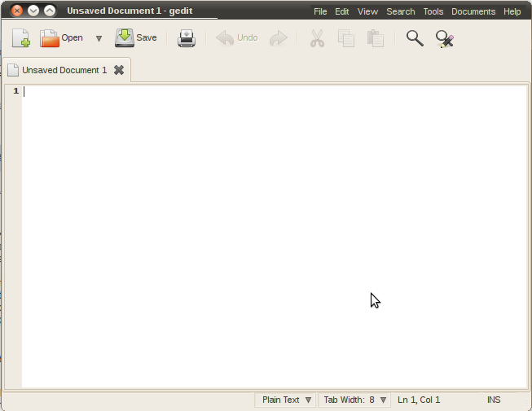Open Find and Replace icon
Image resolution: width=532 pixels, height=411 pixels.
coord(445,39)
